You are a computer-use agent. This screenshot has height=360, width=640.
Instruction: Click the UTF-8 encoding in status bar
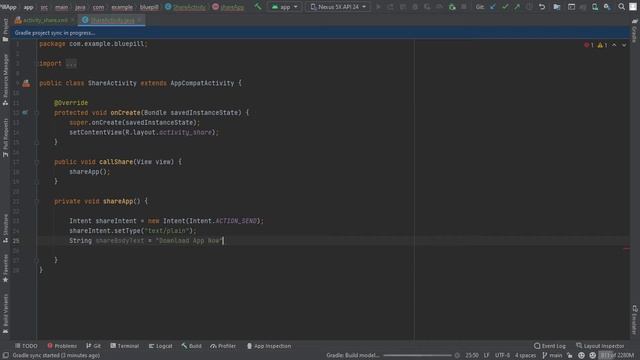pos(502,356)
